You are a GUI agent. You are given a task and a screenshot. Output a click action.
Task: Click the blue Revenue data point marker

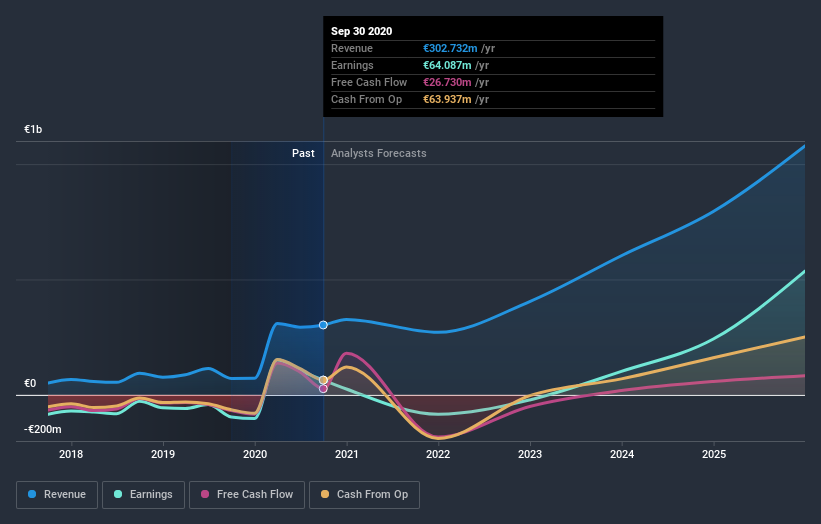pyautogui.click(x=323, y=325)
